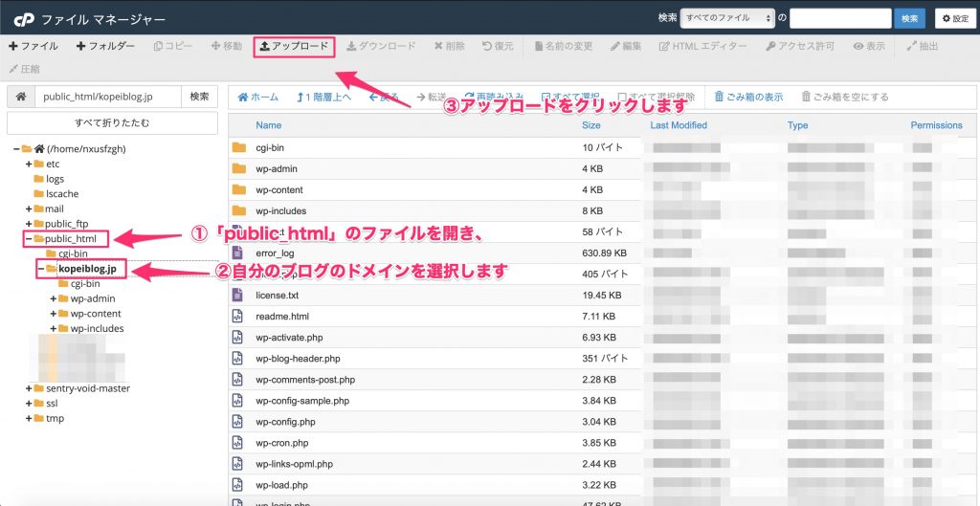Select the wp-config.php file row
This screenshot has width=980, height=506.
[x=285, y=422]
